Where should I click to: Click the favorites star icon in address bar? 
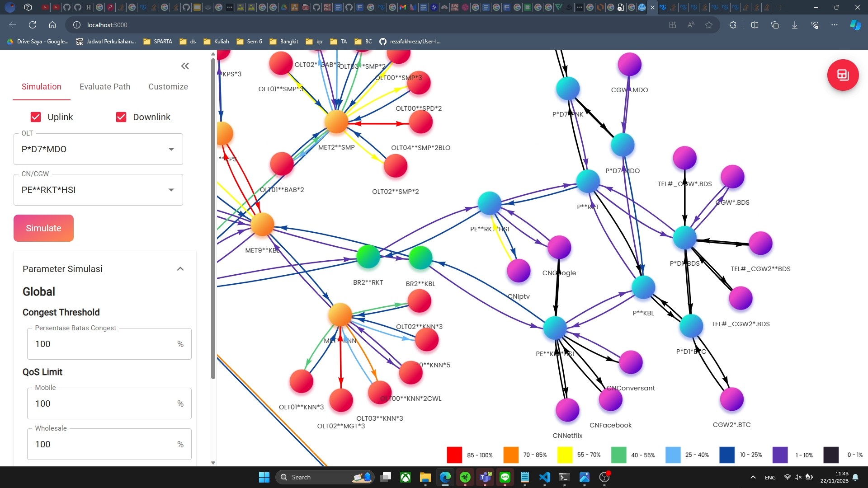(709, 25)
